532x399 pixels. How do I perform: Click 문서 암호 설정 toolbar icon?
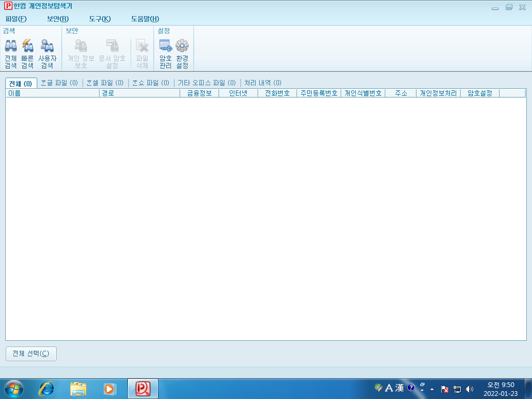(x=112, y=54)
